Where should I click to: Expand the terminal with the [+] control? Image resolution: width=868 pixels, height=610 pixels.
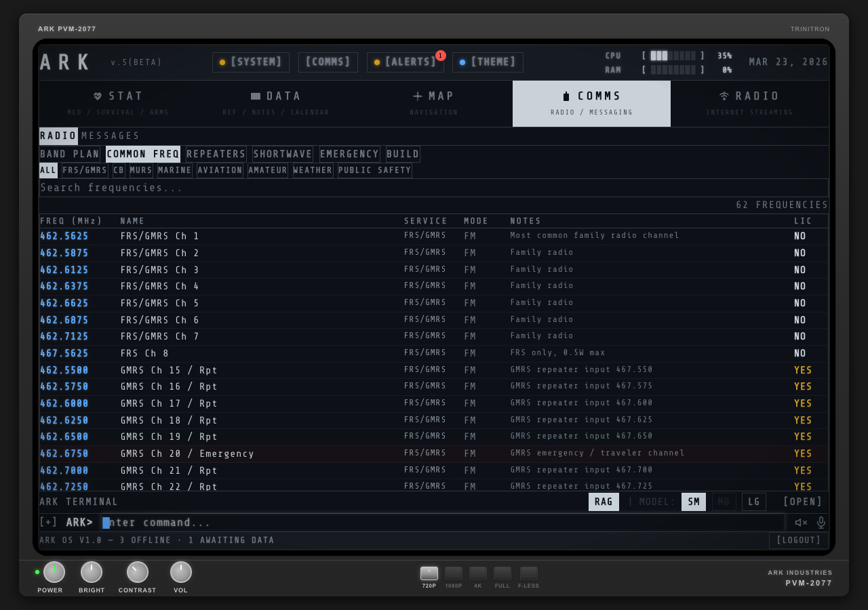coord(47,522)
